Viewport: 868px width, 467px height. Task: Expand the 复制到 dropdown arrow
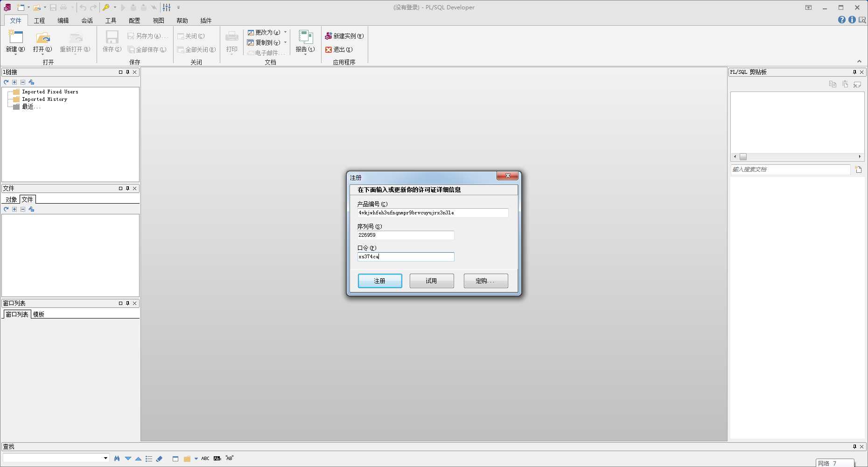[286, 42]
